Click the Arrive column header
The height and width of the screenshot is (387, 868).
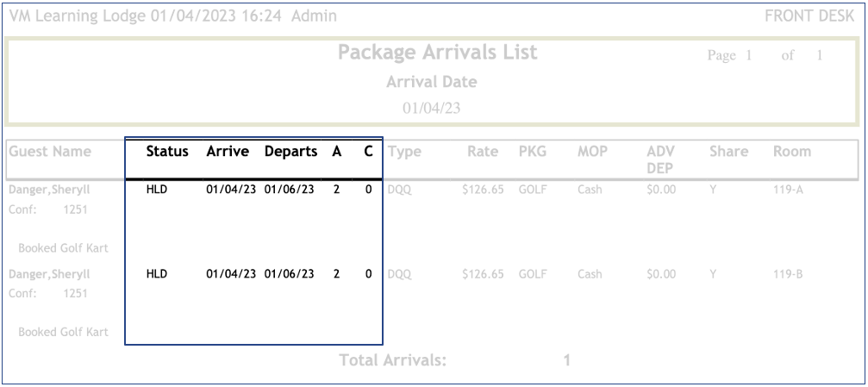(228, 152)
